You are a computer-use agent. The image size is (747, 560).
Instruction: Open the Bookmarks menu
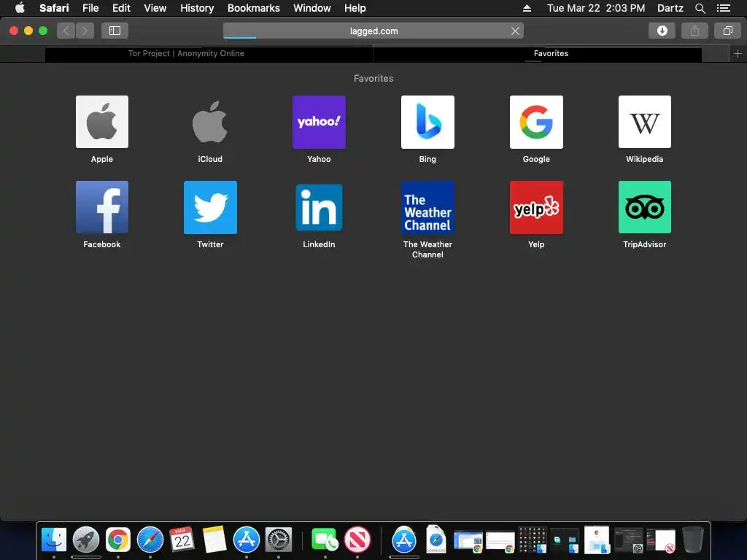pos(253,8)
